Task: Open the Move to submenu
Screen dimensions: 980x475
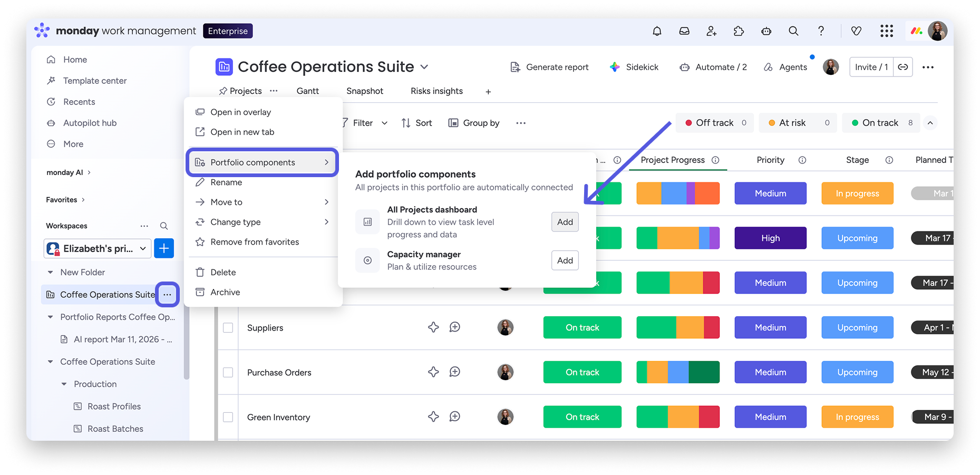Action: (x=263, y=202)
